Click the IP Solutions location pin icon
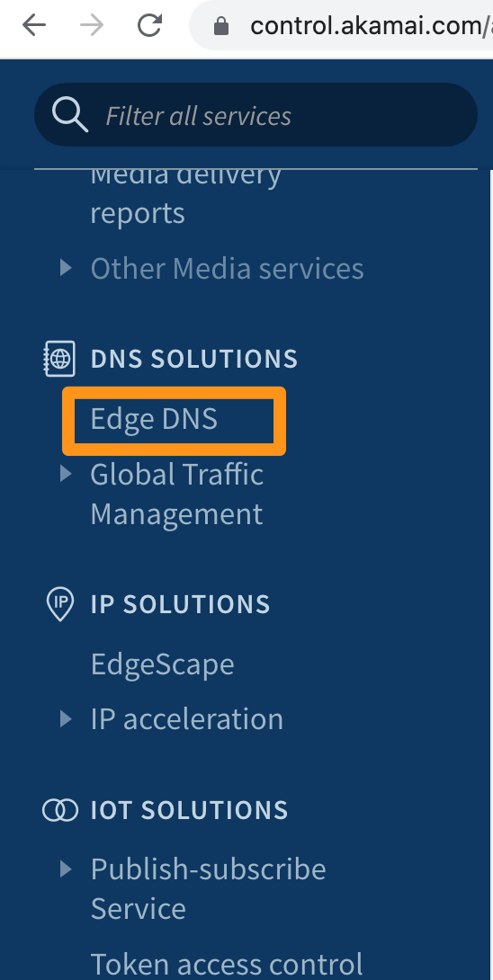The image size is (493, 980). pyautogui.click(x=60, y=604)
